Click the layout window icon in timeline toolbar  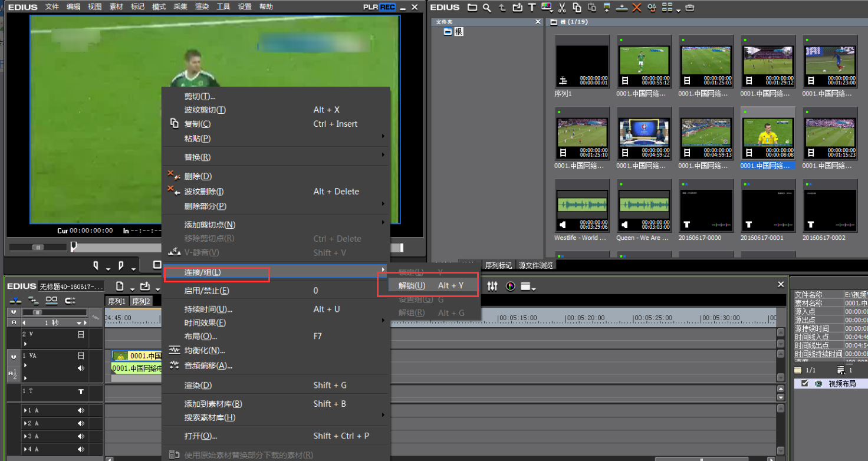pyautogui.click(x=525, y=287)
